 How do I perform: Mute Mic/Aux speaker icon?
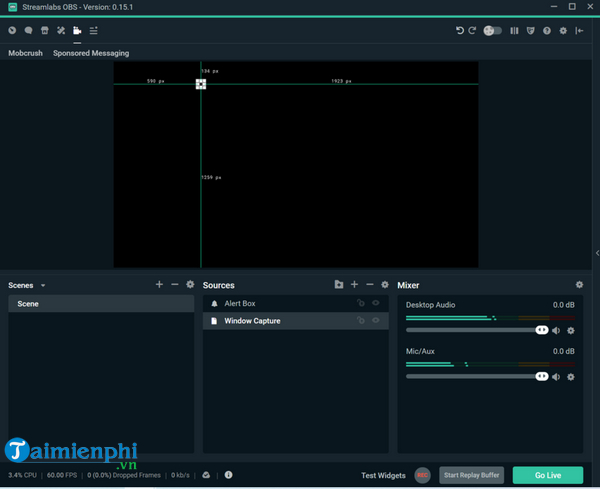tap(556, 377)
